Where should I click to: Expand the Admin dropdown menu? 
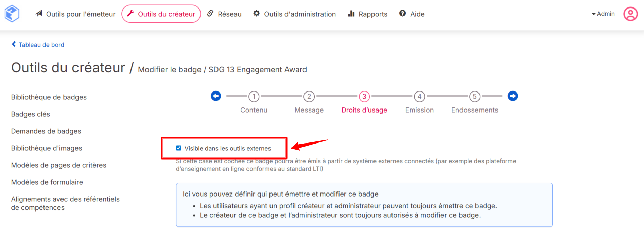(x=603, y=14)
